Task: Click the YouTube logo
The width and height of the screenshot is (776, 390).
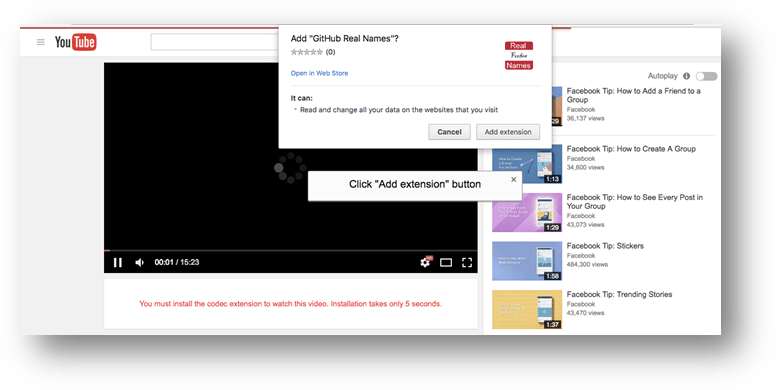Action: tap(75, 42)
